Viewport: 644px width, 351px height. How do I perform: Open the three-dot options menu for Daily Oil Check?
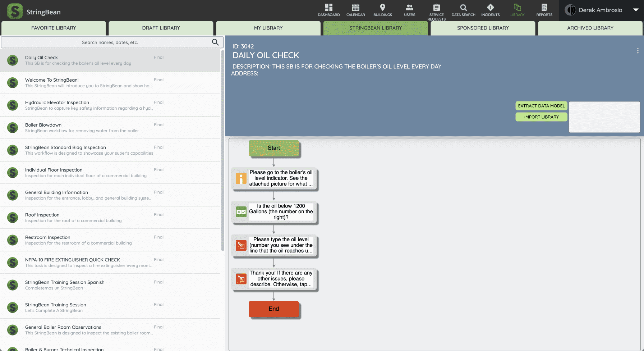pos(638,51)
